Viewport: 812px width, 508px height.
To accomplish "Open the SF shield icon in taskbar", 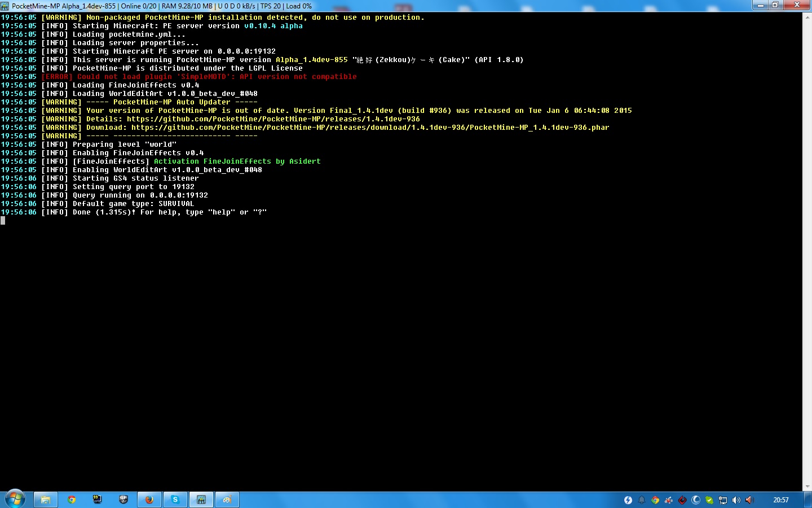I will [x=123, y=500].
